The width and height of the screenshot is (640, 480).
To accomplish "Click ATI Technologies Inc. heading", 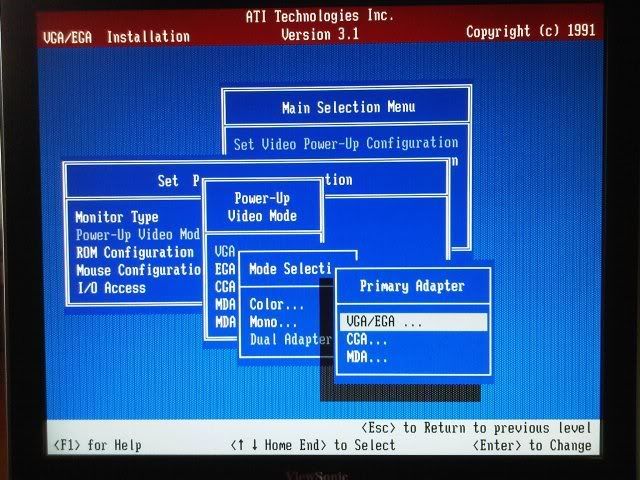I will tap(320, 16).
